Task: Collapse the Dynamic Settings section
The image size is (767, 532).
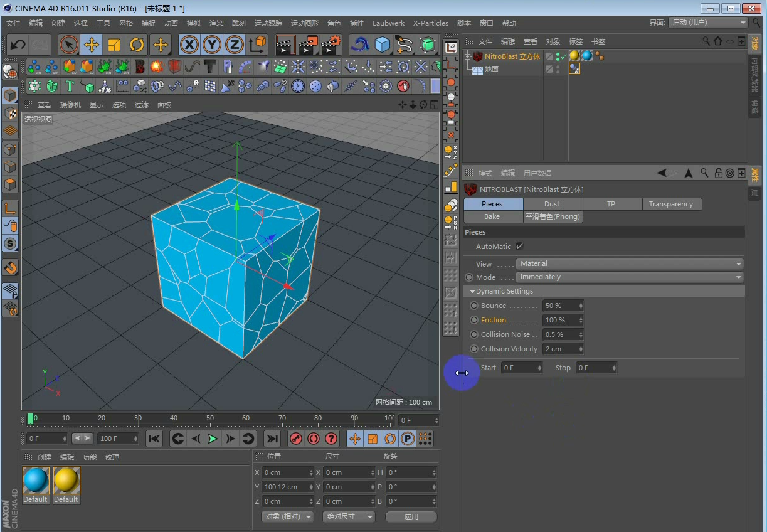Action: pyautogui.click(x=472, y=292)
